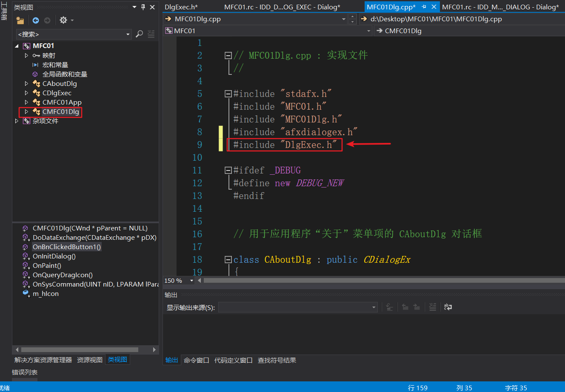
Task: Click the 杂项文件 project icon
Action: click(26, 121)
